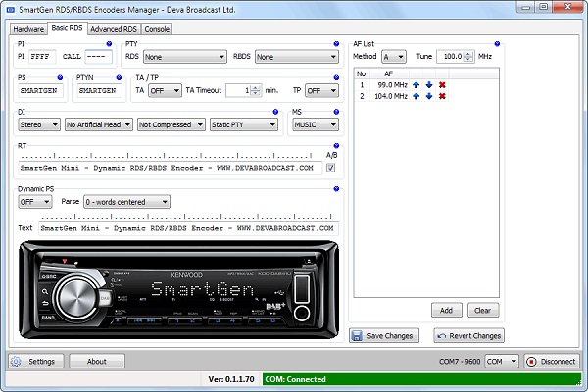Screen dimensions: 588x392
Task: Click the 'COM: Connected' status text
Action: tap(296, 379)
